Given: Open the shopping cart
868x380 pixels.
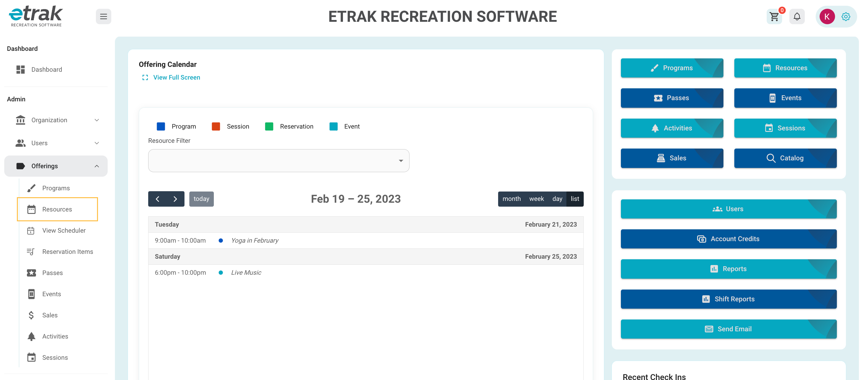Looking at the screenshot, I should (x=774, y=17).
